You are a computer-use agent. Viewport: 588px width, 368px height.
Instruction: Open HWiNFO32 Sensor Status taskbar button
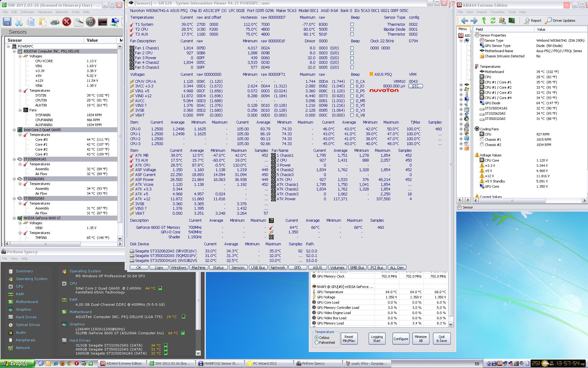220,363
